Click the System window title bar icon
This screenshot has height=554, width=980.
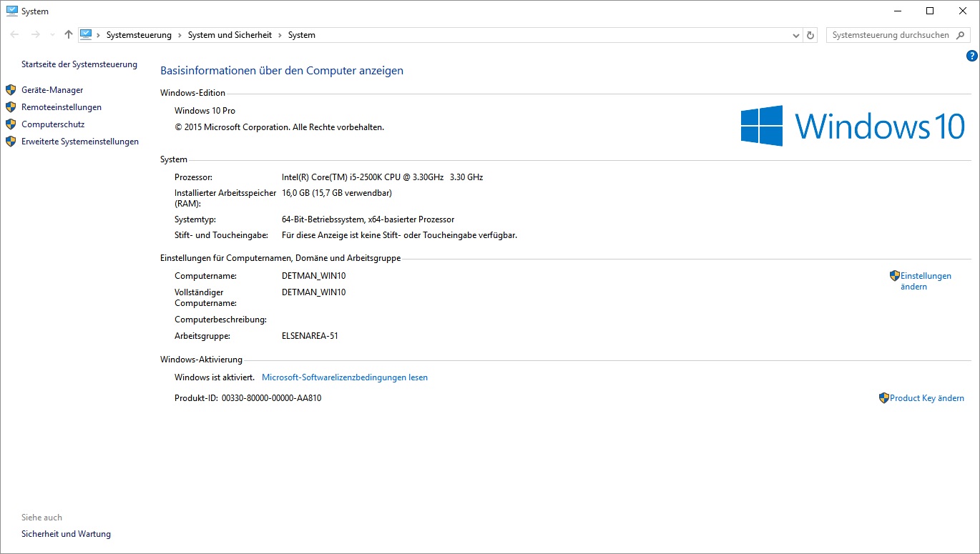[11, 11]
